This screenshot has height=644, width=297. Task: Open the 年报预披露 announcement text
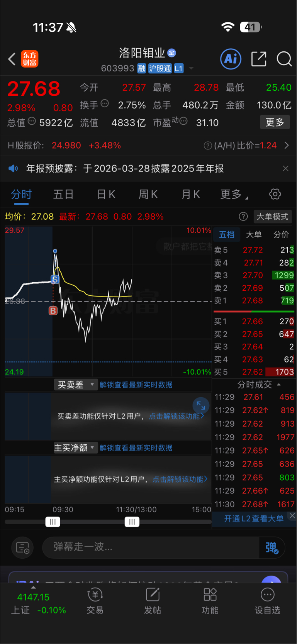(125, 168)
